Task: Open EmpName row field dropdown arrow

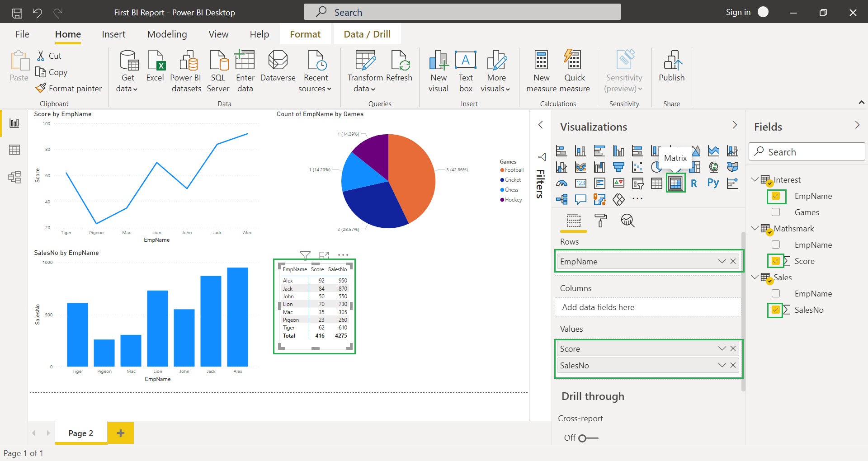Action: click(x=722, y=261)
